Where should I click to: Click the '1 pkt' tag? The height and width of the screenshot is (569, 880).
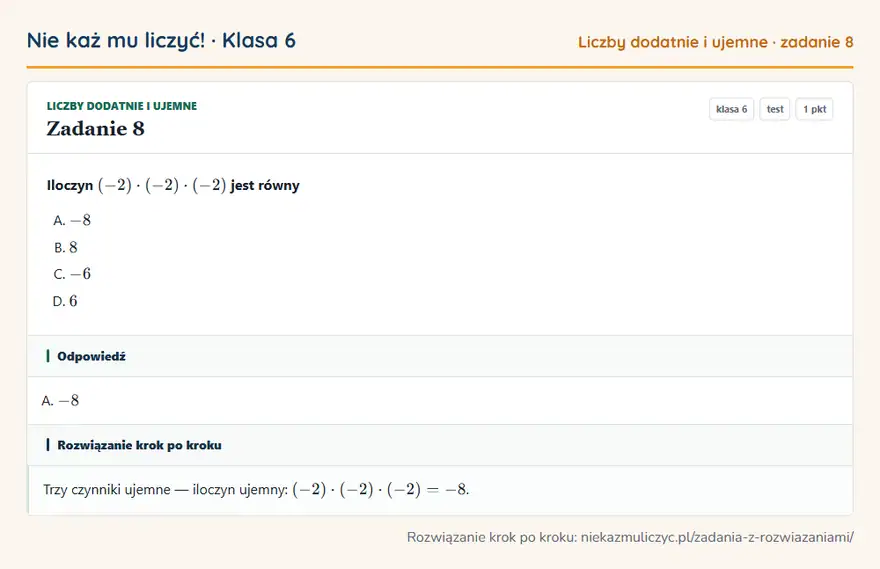pyautogui.click(x=814, y=109)
